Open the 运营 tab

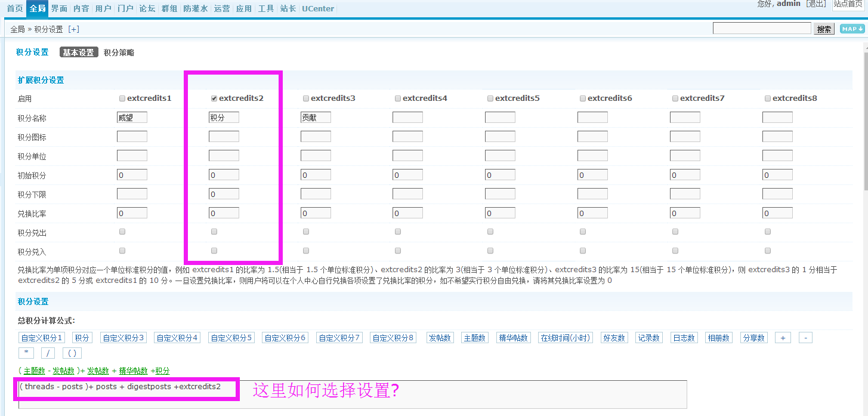[222, 8]
